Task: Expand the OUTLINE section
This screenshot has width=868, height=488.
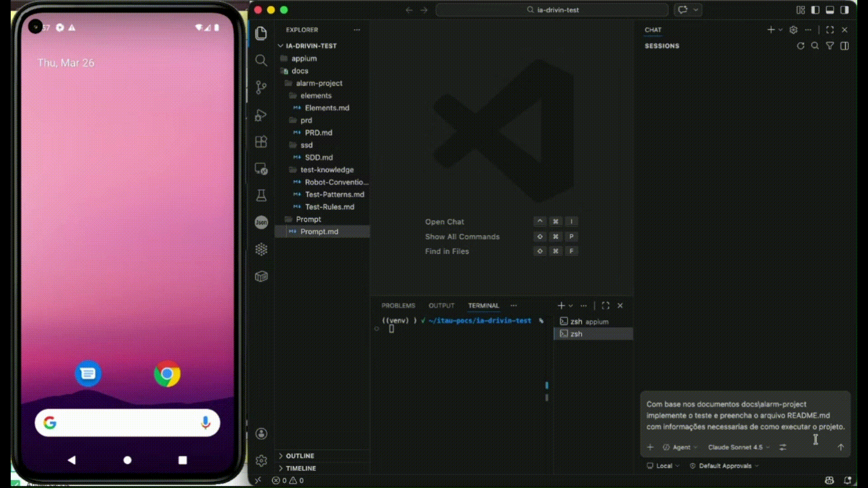Action: 300,456
